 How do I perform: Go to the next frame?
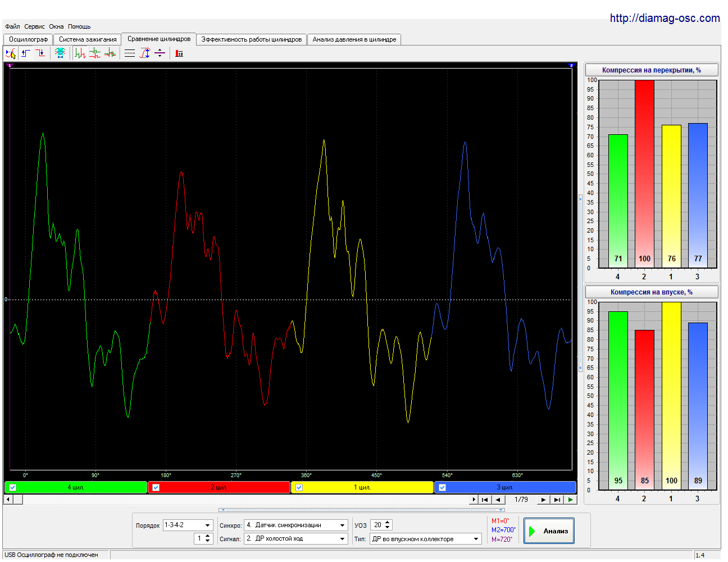tap(543, 499)
